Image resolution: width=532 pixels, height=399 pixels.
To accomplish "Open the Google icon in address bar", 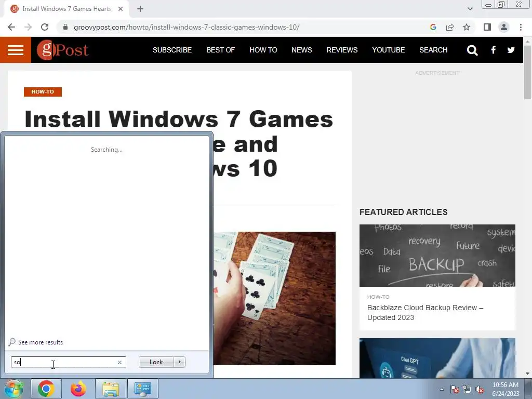I will pyautogui.click(x=433, y=27).
